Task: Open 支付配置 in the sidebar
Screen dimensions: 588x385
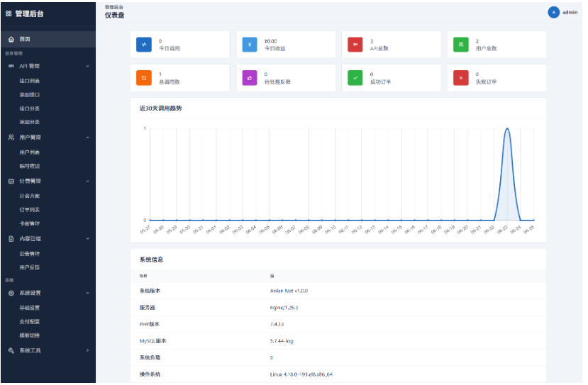Action: [x=30, y=322]
